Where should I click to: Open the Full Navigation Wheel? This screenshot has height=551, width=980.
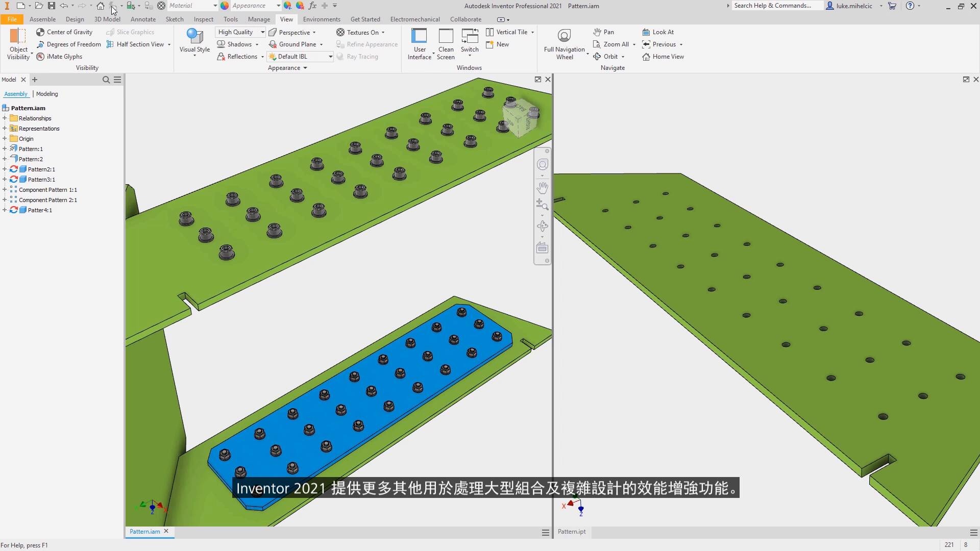(564, 36)
